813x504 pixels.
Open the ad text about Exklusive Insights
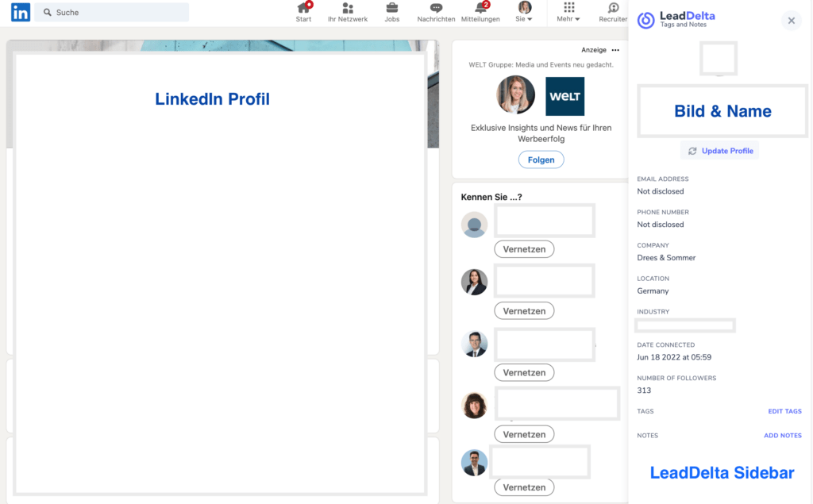pyautogui.click(x=541, y=133)
